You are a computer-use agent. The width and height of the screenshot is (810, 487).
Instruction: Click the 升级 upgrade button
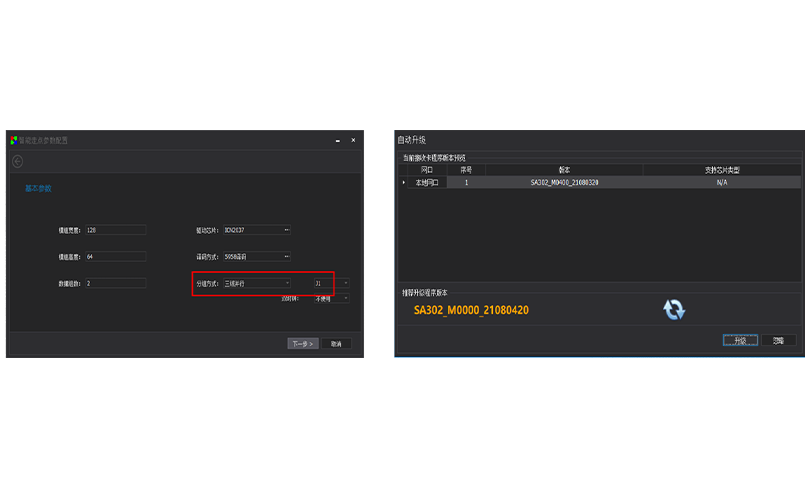pos(740,340)
